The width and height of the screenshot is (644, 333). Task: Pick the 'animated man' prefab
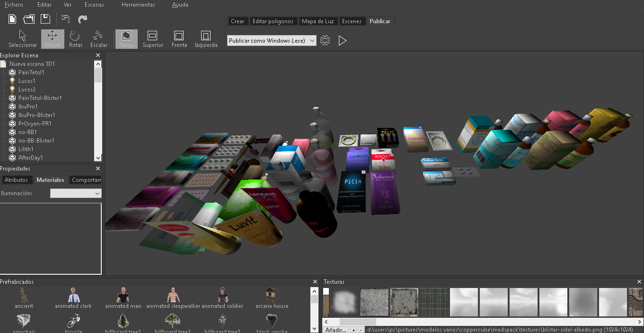click(123, 298)
